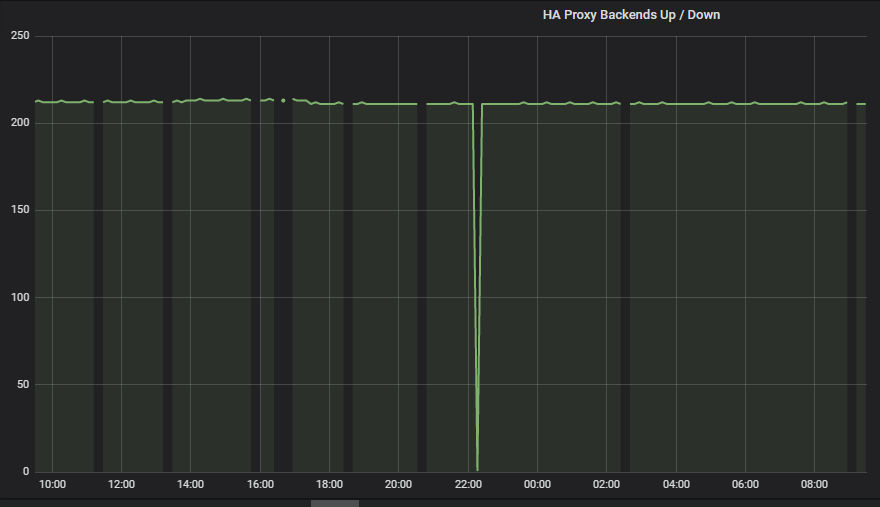The width and height of the screenshot is (880, 507).
Task: Click the 0 y-axis label
Action: 26,472
